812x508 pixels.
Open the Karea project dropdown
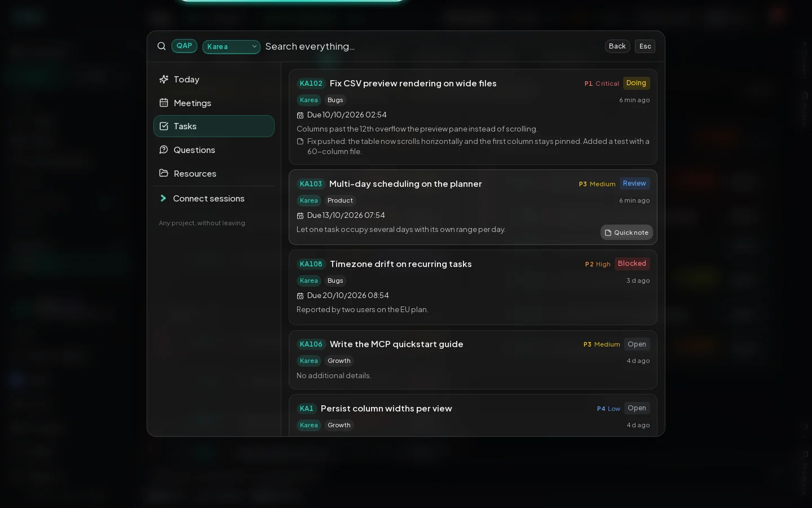[231, 47]
